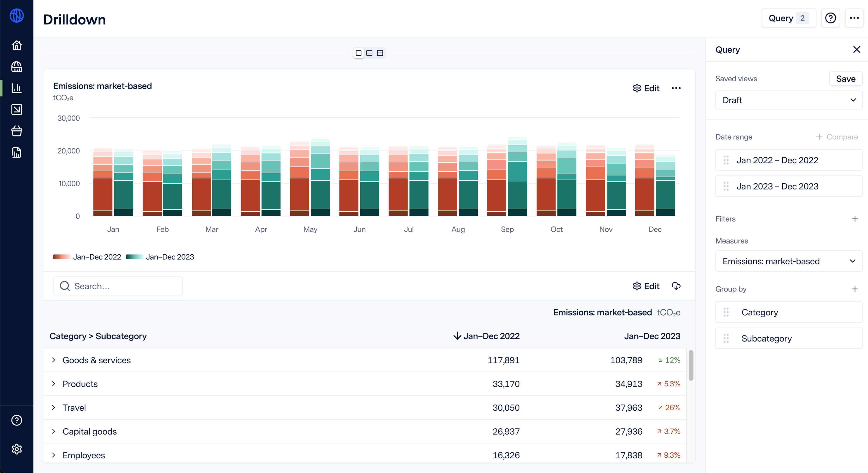Open the shopping basket sidebar icon
Viewport: 868px width, 473px height.
point(17,131)
